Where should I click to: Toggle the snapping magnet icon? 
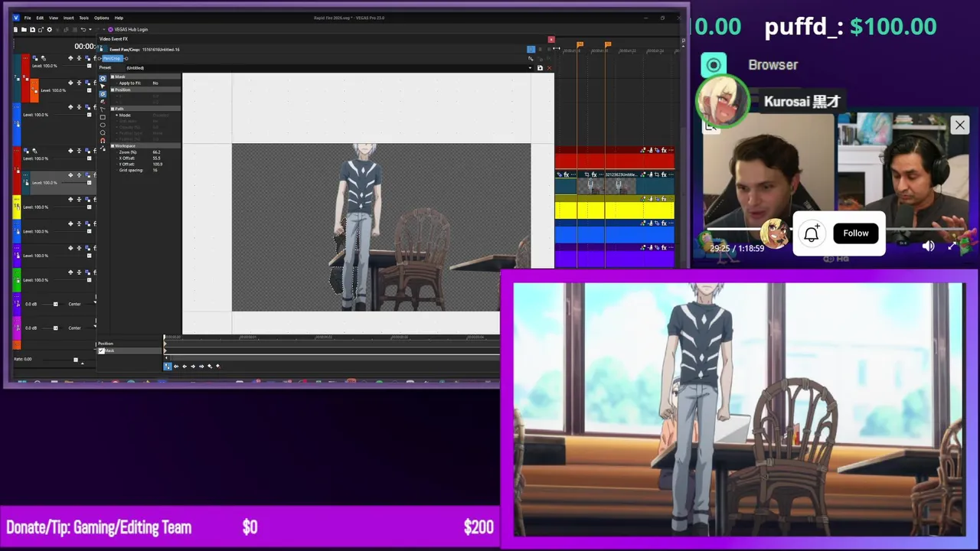[103, 141]
